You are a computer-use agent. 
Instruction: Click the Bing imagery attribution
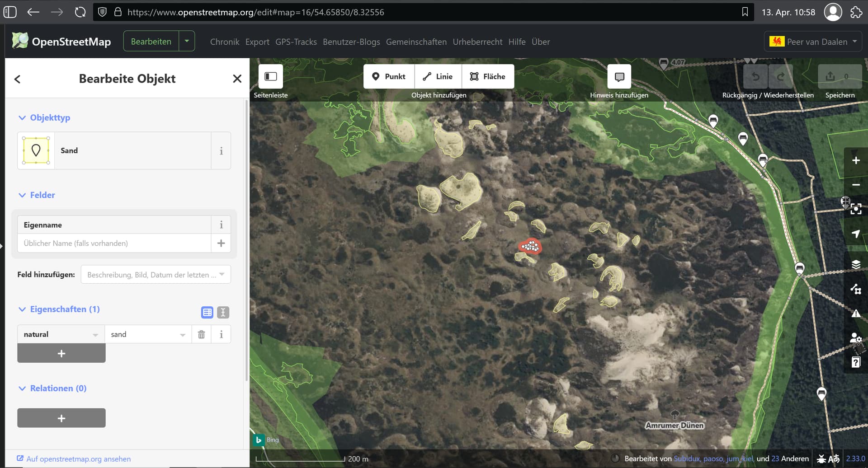[266, 440]
